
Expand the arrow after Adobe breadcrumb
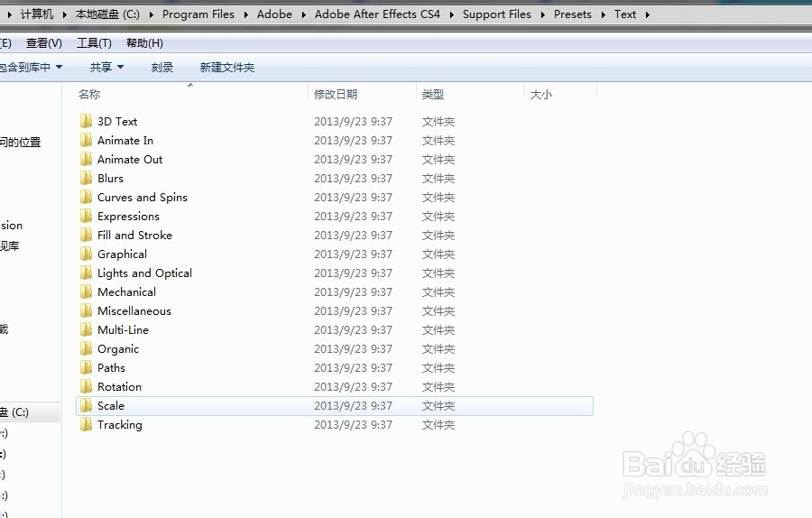click(303, 14)
